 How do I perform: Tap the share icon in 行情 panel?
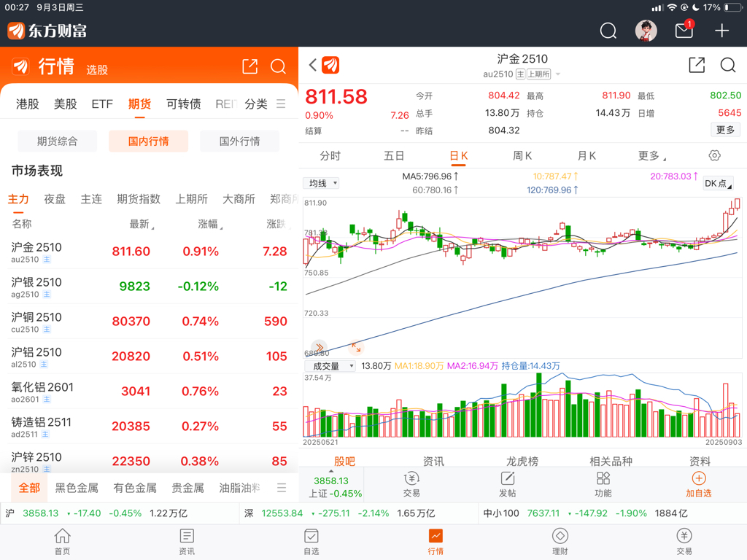249,66
